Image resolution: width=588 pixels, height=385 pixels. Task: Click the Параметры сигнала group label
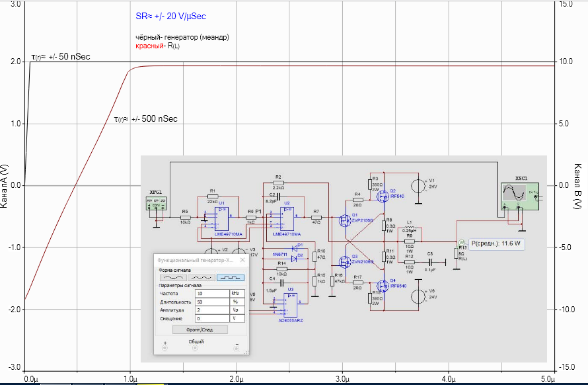coord(180,286)
